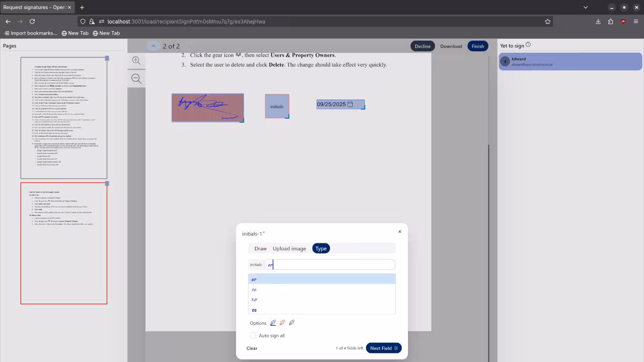Enable the Auto sign all option
This screenshot has width=644, height=362.
pos(253,335)
